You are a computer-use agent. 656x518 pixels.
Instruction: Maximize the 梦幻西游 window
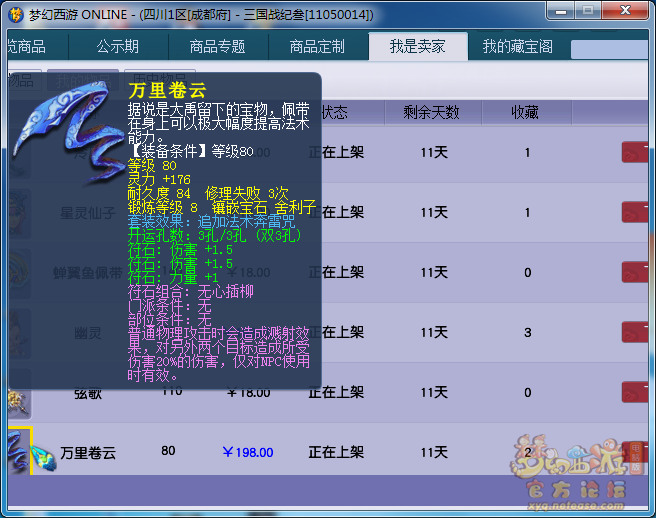tap(588, 11)
